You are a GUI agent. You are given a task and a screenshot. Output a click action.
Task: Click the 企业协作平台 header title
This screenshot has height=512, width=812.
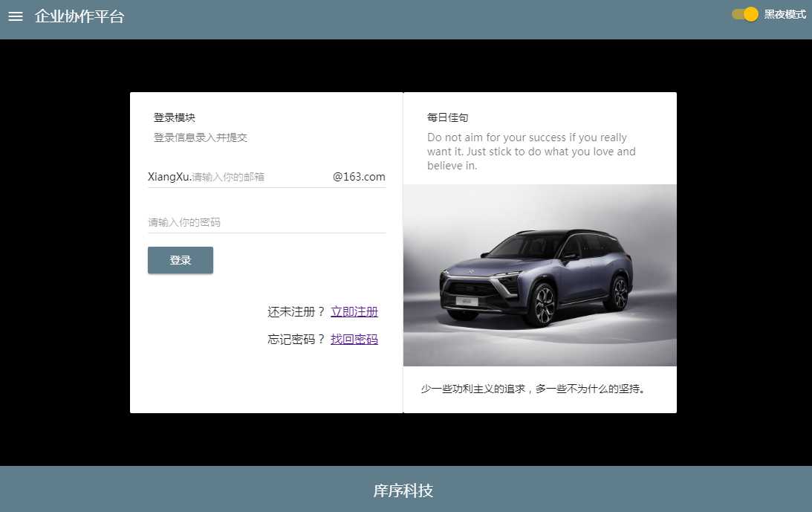click(x=79, y=16)
